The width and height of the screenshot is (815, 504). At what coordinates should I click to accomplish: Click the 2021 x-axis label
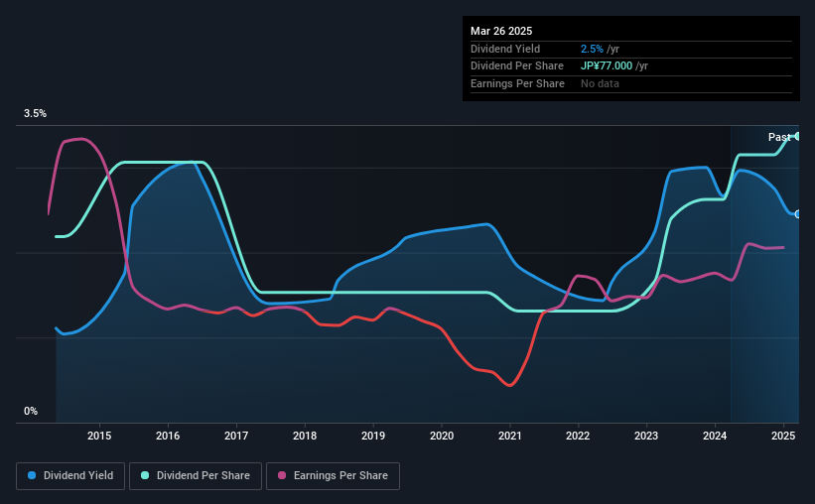[x=510, y=436]
